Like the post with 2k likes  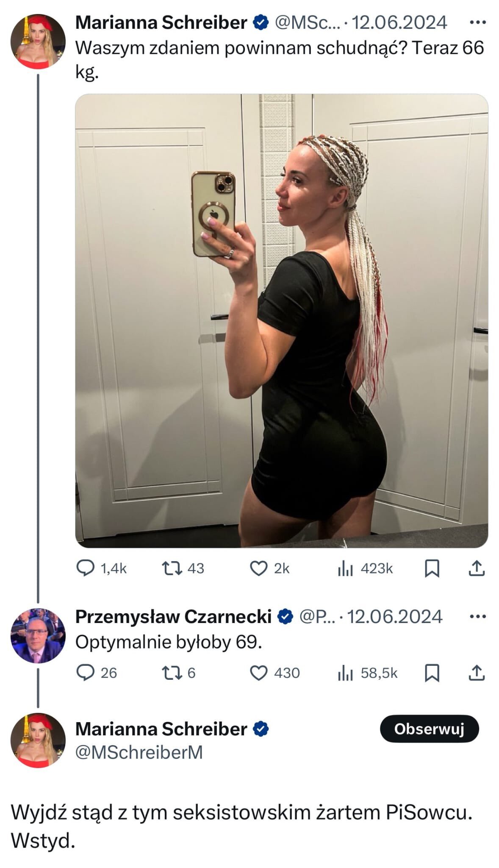point(258,568)
